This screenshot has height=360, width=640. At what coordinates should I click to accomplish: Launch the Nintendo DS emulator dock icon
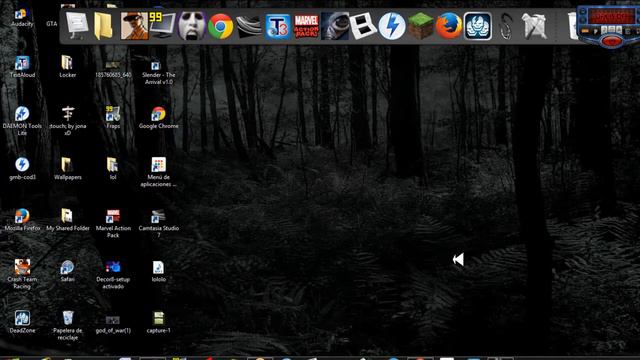click(363, 26)
